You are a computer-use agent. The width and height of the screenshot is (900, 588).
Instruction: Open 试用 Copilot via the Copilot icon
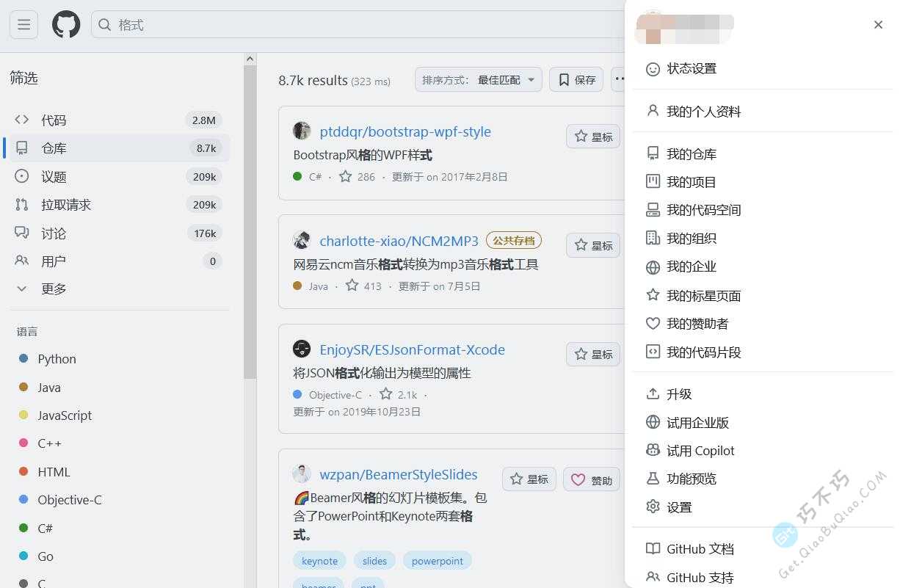click(653, 450)
